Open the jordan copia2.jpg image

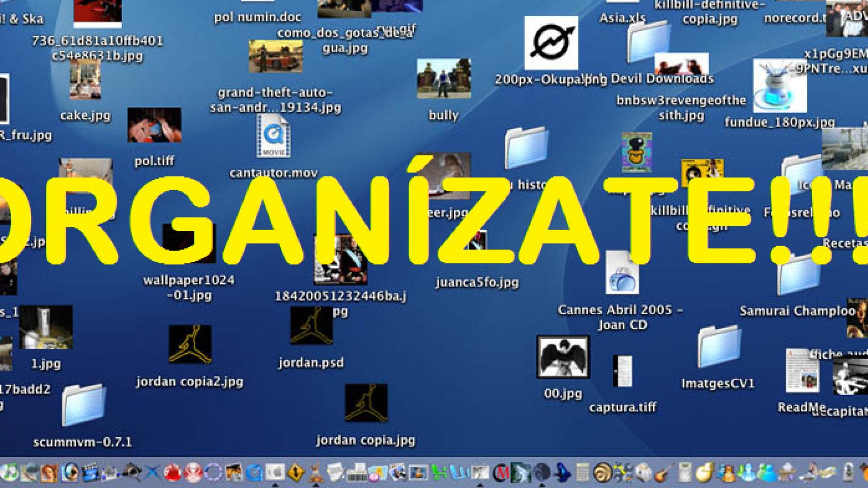click(190, 344)
